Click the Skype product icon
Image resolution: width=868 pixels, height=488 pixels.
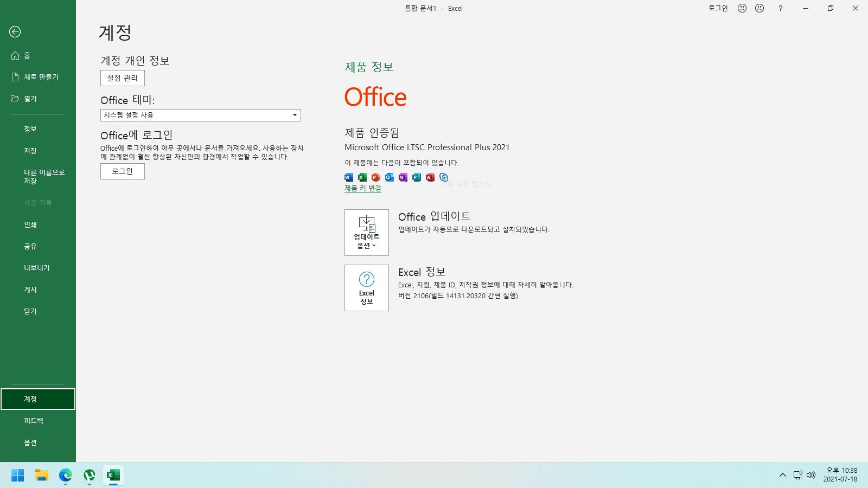click(x=444, y=177)
